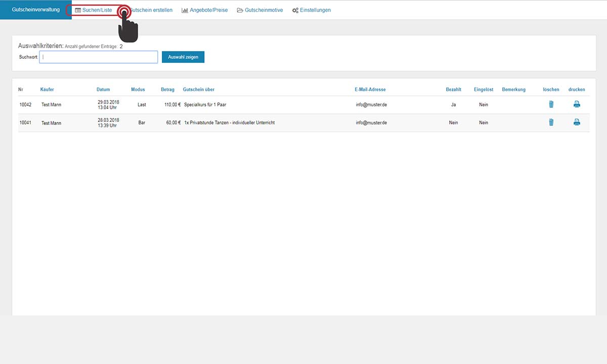Click the Angebote/Preise bar chart icon
This screenshot has height=364, width=607.
click(185, 10)
